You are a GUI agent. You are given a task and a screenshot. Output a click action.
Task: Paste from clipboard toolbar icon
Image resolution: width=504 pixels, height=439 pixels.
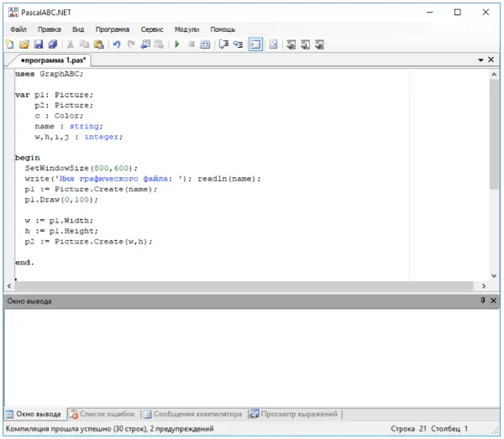98,44
